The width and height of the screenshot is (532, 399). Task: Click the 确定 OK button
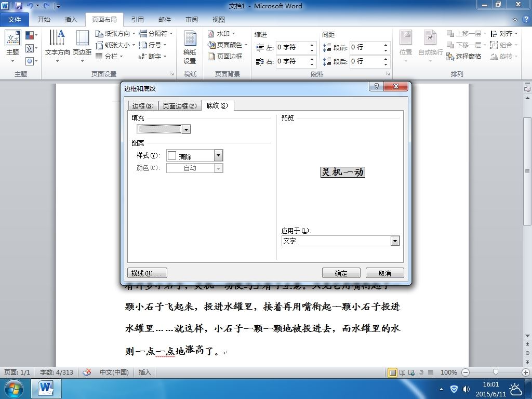(x=341, y=273)
